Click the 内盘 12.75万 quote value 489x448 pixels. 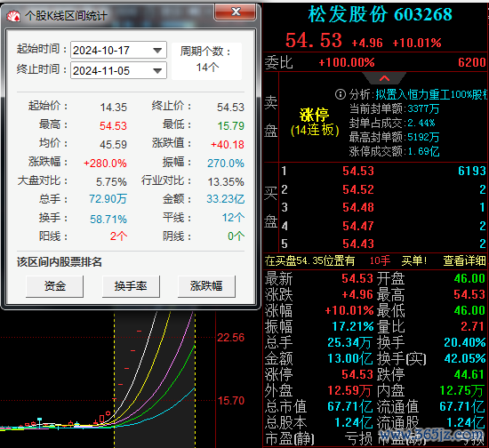point(462,390)
